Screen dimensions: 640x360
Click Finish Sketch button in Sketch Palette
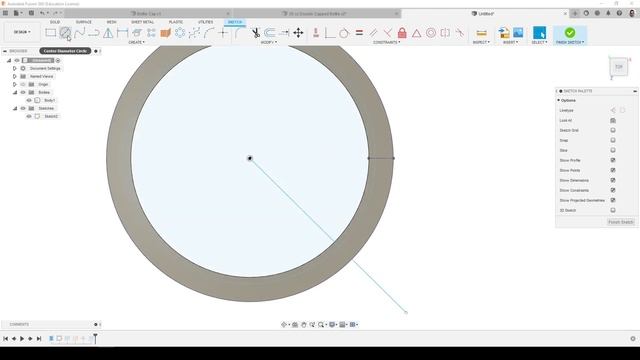(621, 222)
